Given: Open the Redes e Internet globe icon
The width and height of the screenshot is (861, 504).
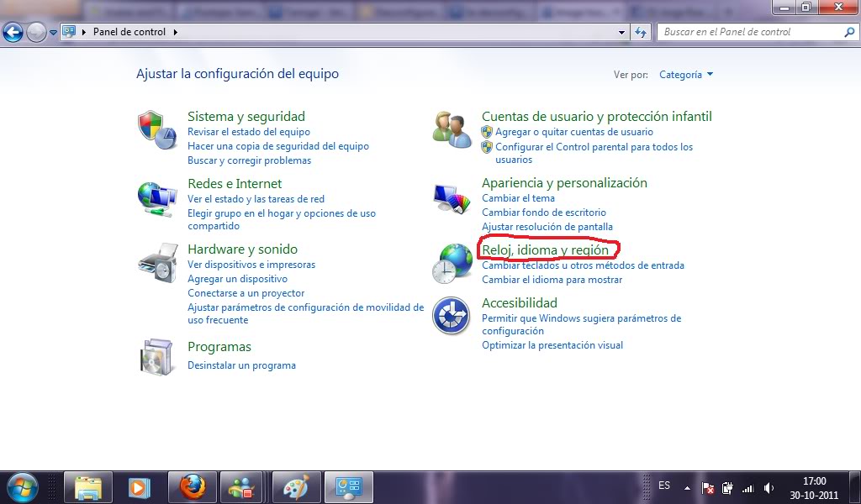Looking at the screenshot, I should point(157,199).
